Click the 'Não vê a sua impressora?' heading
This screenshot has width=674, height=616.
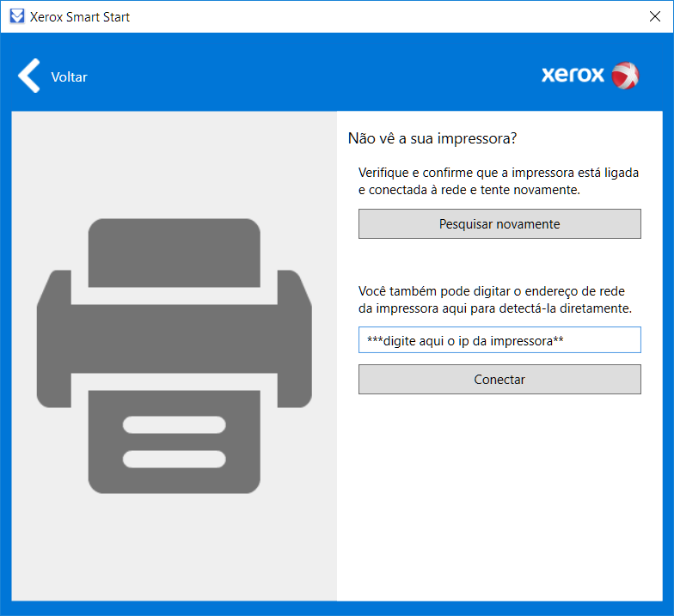coord(432,138)
